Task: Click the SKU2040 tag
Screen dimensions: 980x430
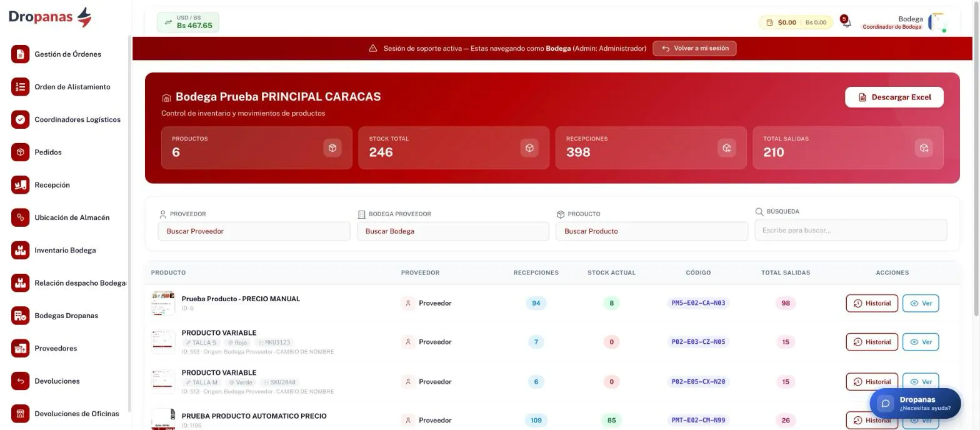Action: pos(279,382)
